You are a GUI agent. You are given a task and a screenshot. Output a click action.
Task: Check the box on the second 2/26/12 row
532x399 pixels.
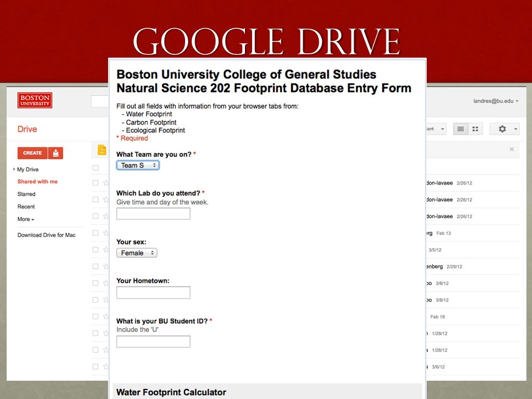coord(95,199)
